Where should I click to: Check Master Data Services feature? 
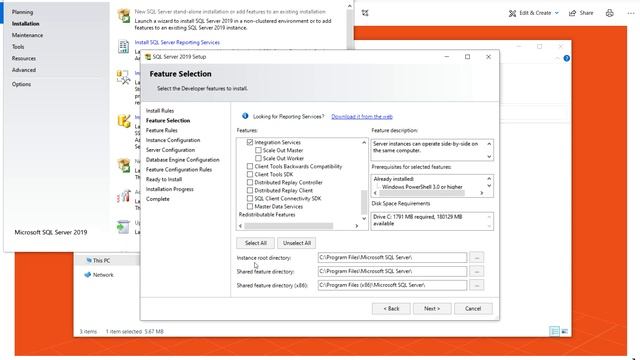click(x=250, y=206)
